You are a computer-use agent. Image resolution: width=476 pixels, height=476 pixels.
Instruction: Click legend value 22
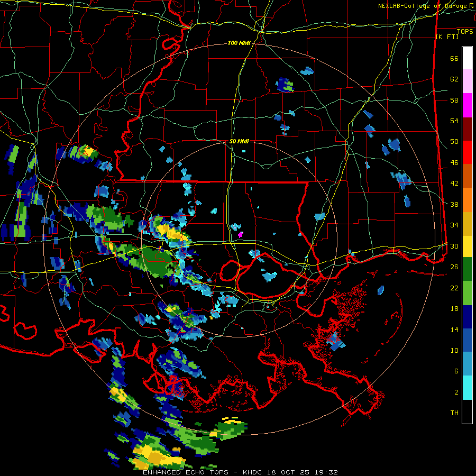pyautogui.click(x=454, y=288)
